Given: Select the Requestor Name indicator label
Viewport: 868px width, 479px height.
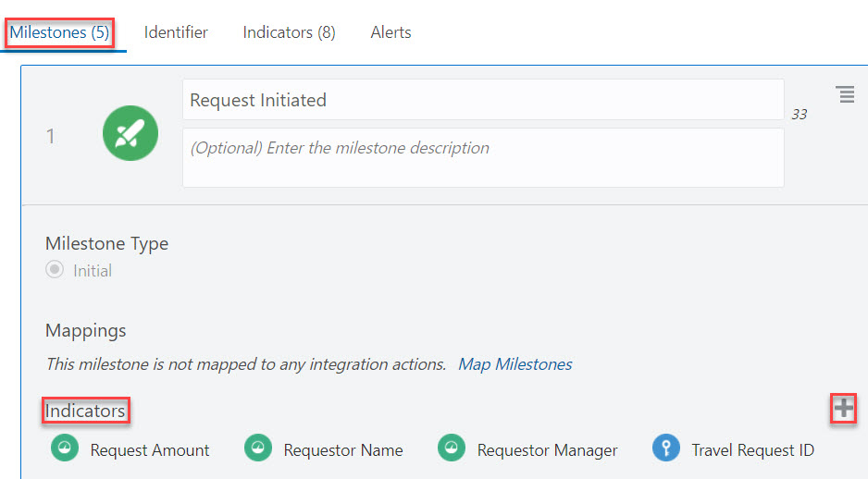Looking at the screenshot, I should tap(343, 450).
